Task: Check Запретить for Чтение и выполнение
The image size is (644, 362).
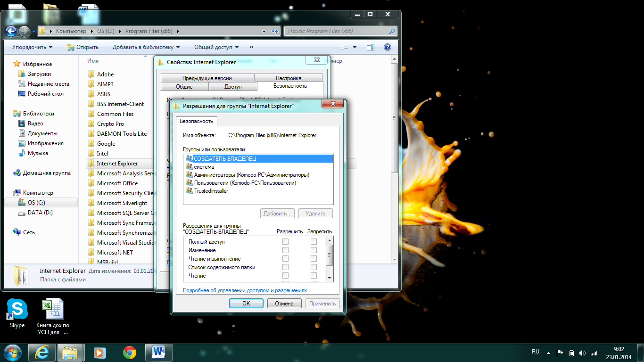Action: click(x=314, y=259)
